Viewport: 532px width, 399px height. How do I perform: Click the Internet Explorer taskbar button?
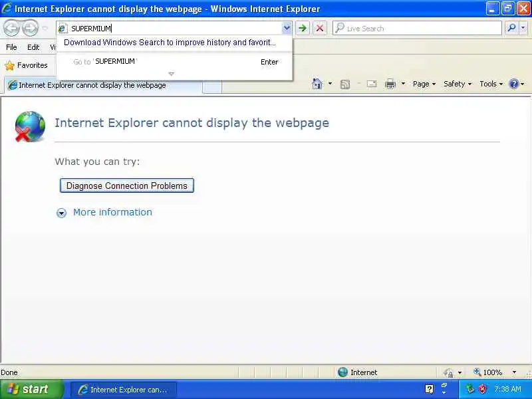point(124,390)
